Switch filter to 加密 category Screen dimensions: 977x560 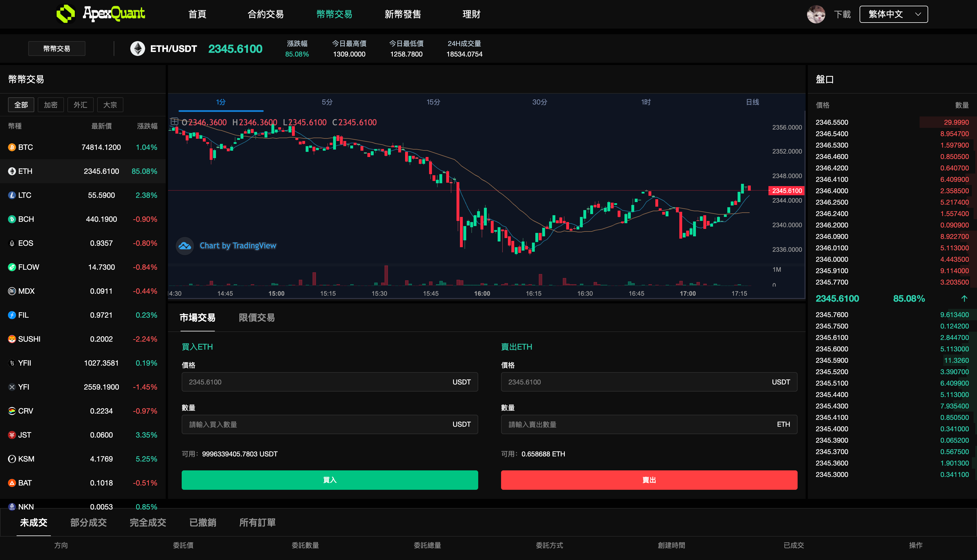(x=51, y=105)
